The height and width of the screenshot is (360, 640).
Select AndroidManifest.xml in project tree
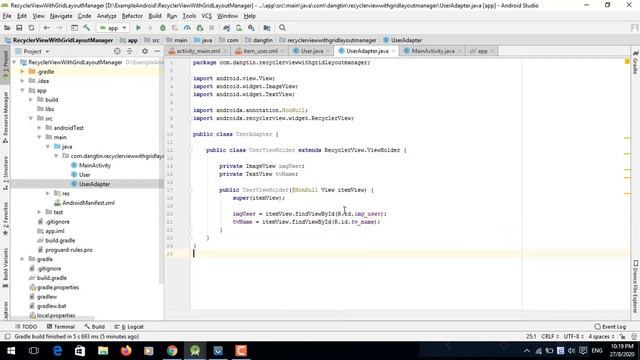pyautogui.click(x=88, y=203)
